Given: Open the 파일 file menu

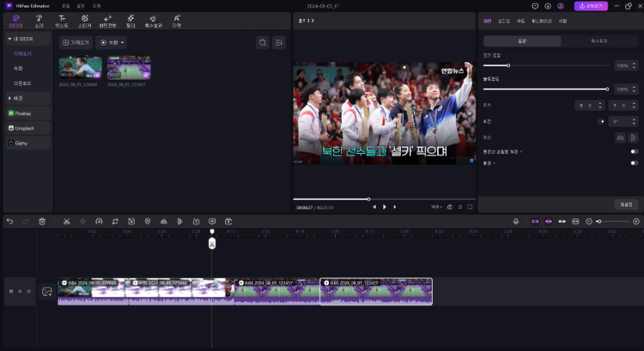Looking at the screenshot, I should (65, 5).
